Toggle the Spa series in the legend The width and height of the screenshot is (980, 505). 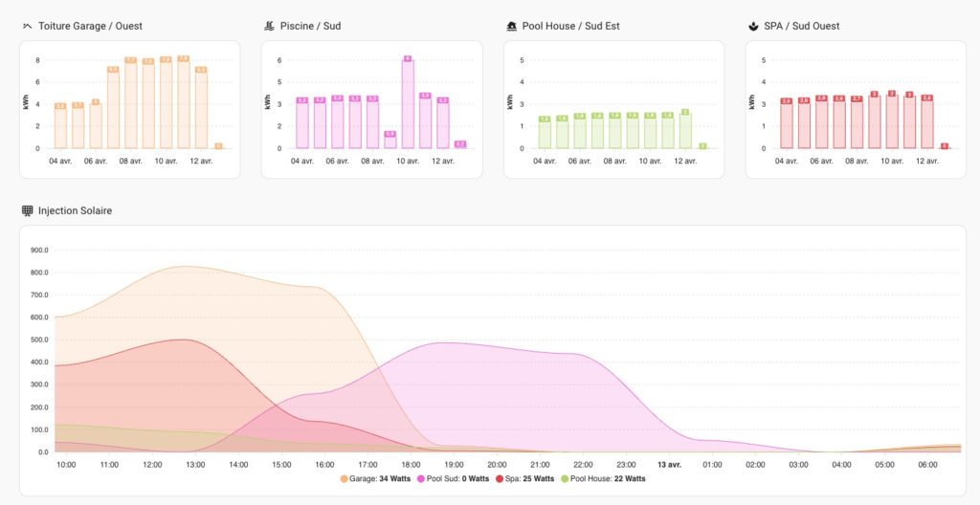tap(524, 479)
